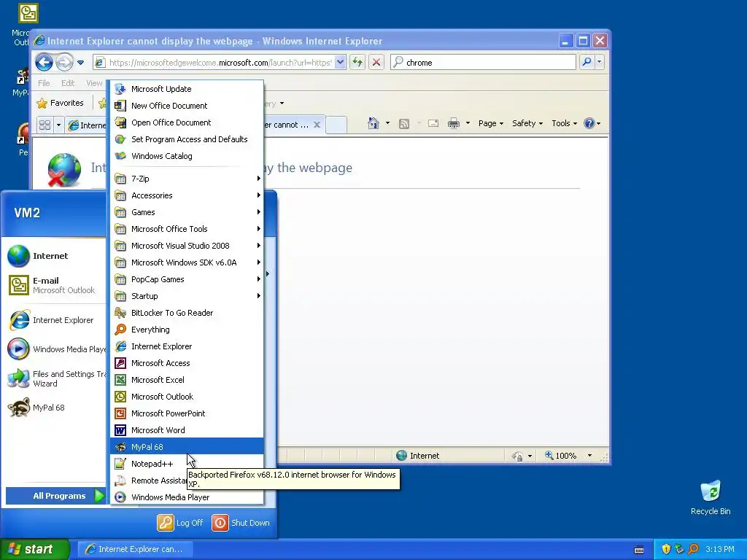The image size is (747, 560).
Task: Expand the 7-Zip program folder
Action: tap(187, 179)
